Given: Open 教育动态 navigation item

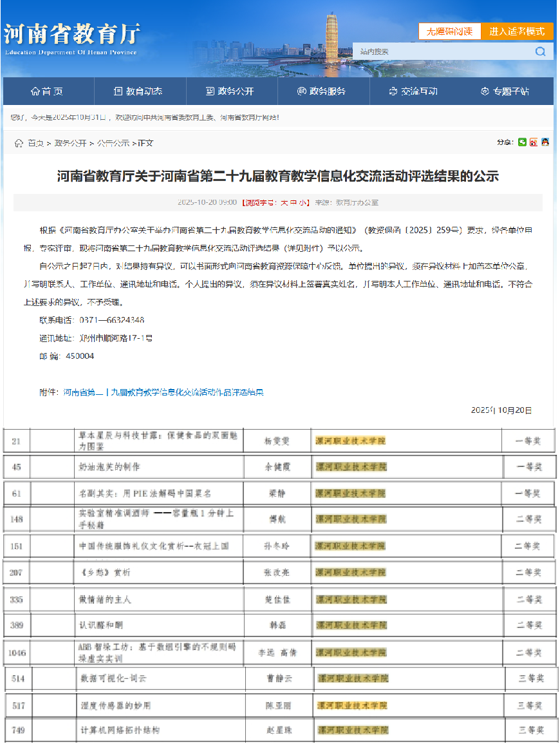Looking at the screenshot, I should point(138,91).
